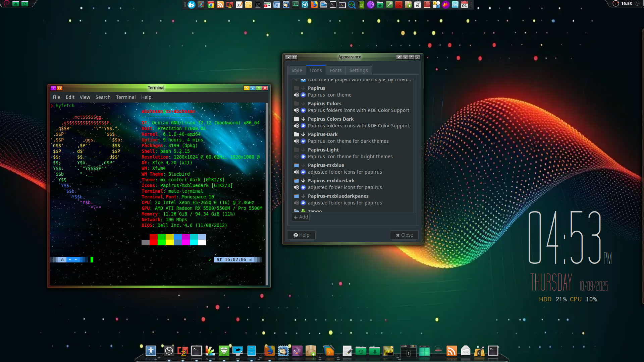Open the RSS feed reader in the dock
The width and height of the screenshot is (644, 362).
452,351
